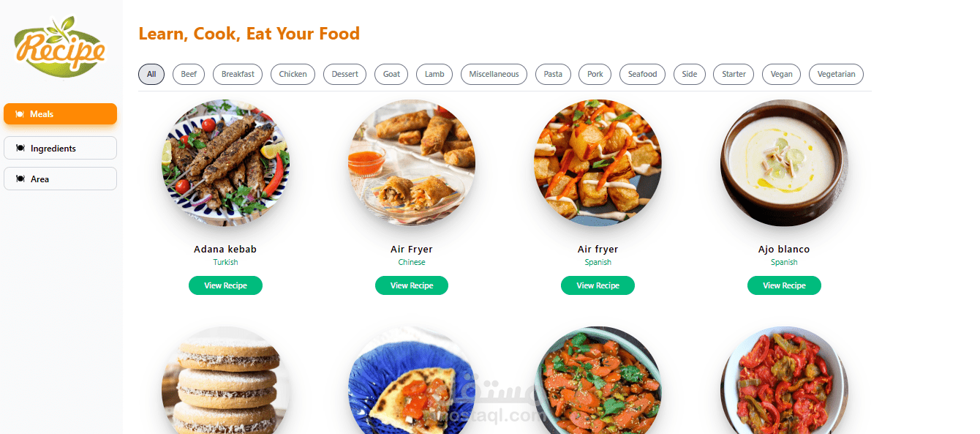The height and width of the screenshot is (434, 980).
Task: Filter by Vegetarian category
Action: [836, 74]
